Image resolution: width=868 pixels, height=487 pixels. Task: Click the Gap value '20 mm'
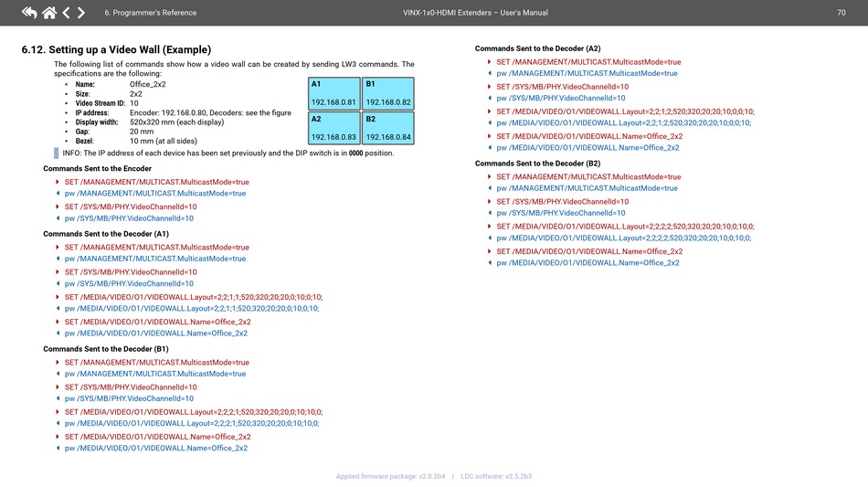[142, 132]
